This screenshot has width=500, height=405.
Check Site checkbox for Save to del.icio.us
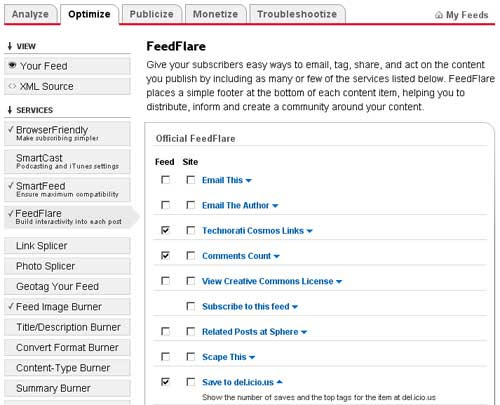[x=191, y=382]
